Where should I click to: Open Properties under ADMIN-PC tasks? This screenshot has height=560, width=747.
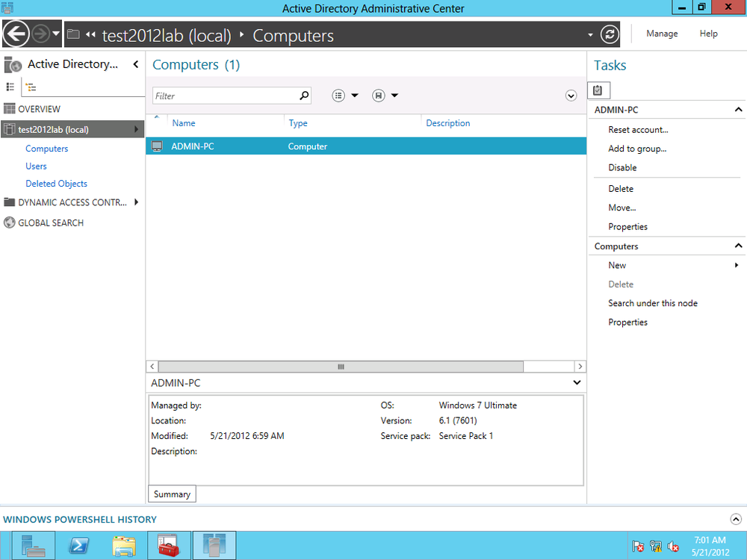pos(627,227)
